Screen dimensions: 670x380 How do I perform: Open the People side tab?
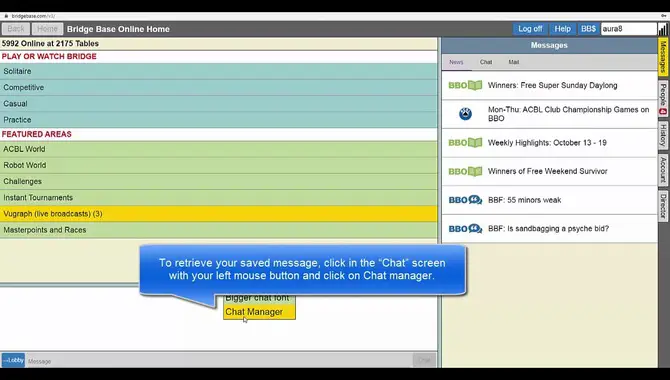tap(663, 99)
